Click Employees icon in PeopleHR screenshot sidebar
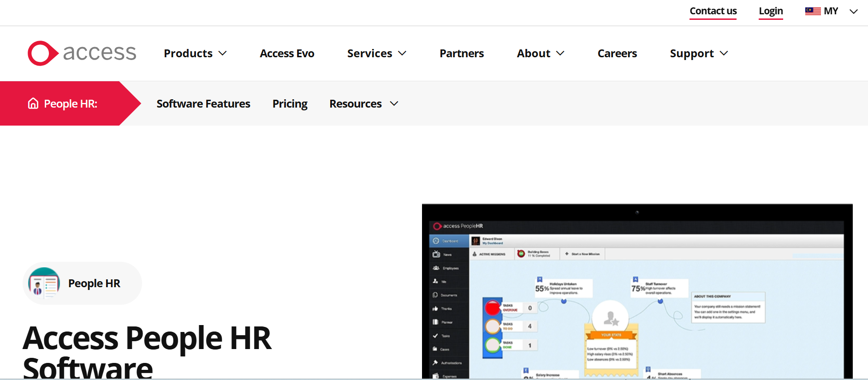The height and width of the screenshot is (380, 868). (436, 268)
